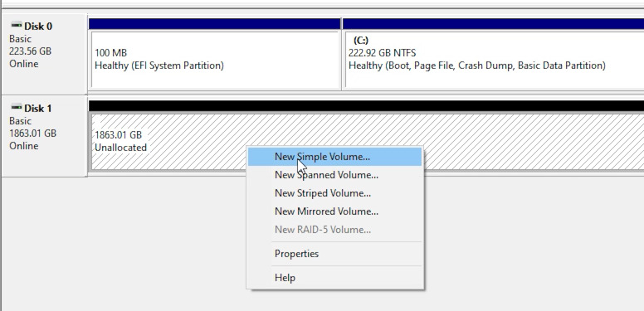Click the blue header bar above C: partition
This screenshot has height=311, width=644.
493,24
